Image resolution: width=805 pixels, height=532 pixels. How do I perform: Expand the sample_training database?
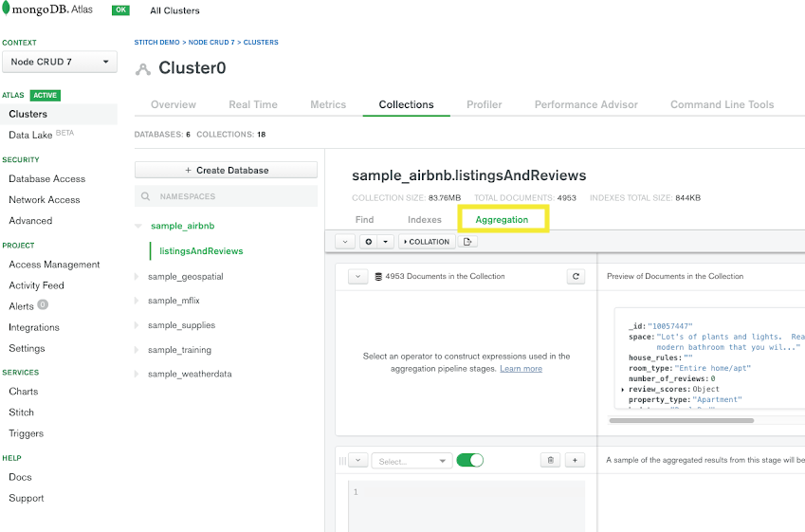(137, 350)
